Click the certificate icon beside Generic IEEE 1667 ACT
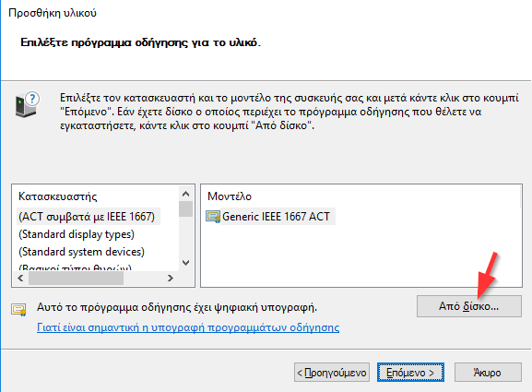532x392 pixels. coord(213,217)
